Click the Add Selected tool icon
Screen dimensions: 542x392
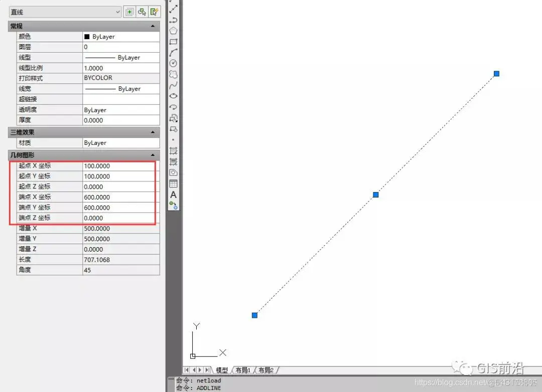coord(173,206)
